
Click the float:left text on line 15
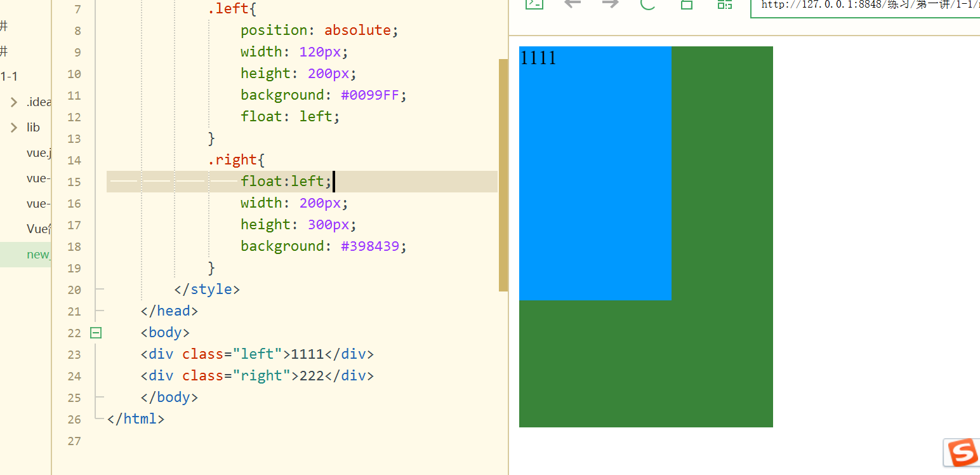coord(286,182)
